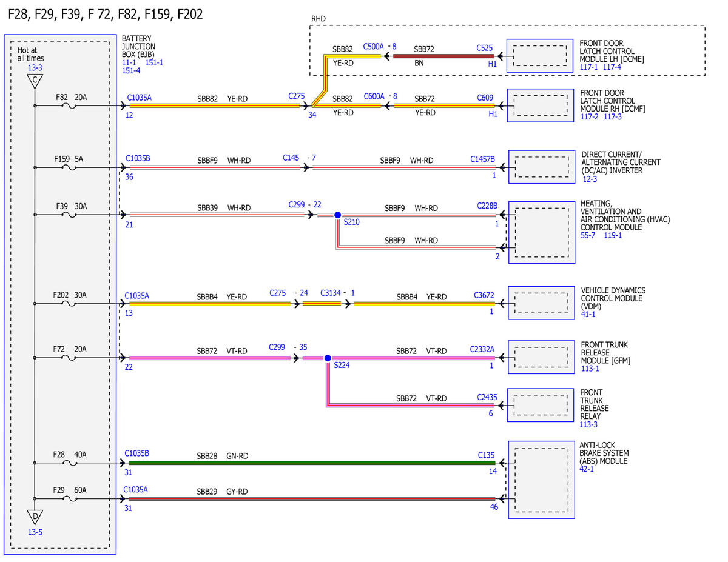Open page reference 117-4
Image resolution: width=728 pixels, height=562 pixels.
(612, 67)
